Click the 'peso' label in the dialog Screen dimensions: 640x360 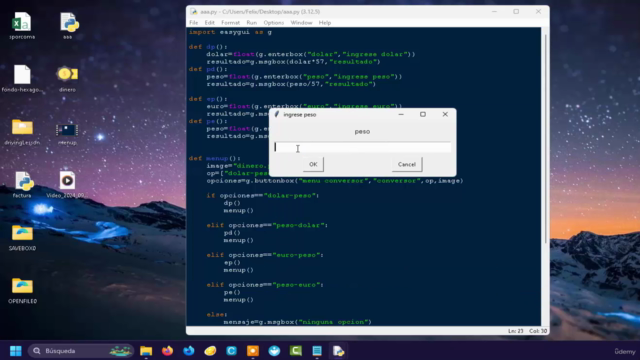click(x=362, y=131)
